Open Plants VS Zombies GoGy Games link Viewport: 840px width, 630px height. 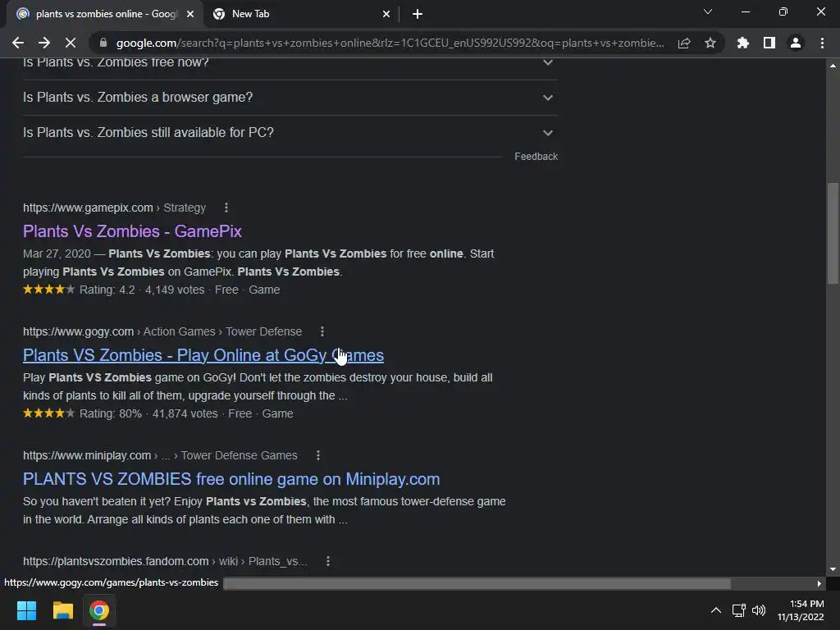click(x=203, y=355)
